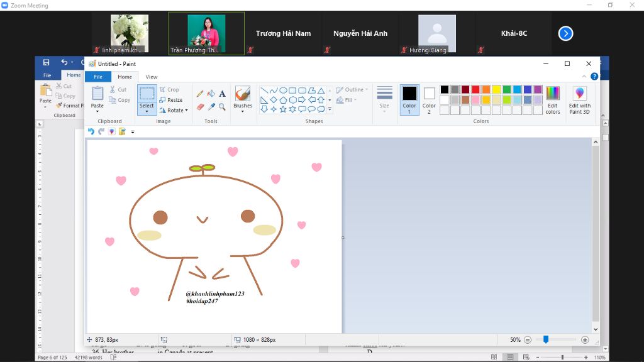Open the Outline dropdown
The image size is (644, 362).
[x=352, y=89]
